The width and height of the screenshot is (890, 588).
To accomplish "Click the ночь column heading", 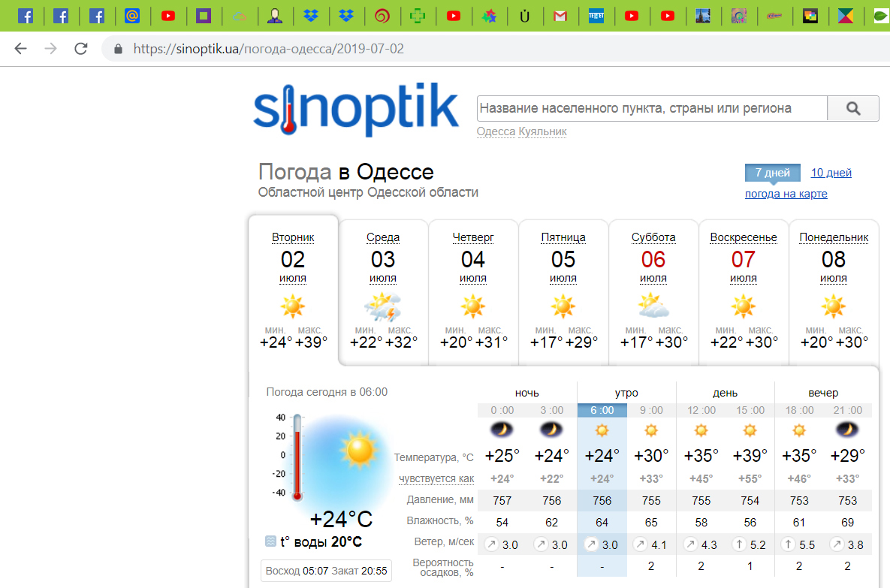I will (526, 393).
